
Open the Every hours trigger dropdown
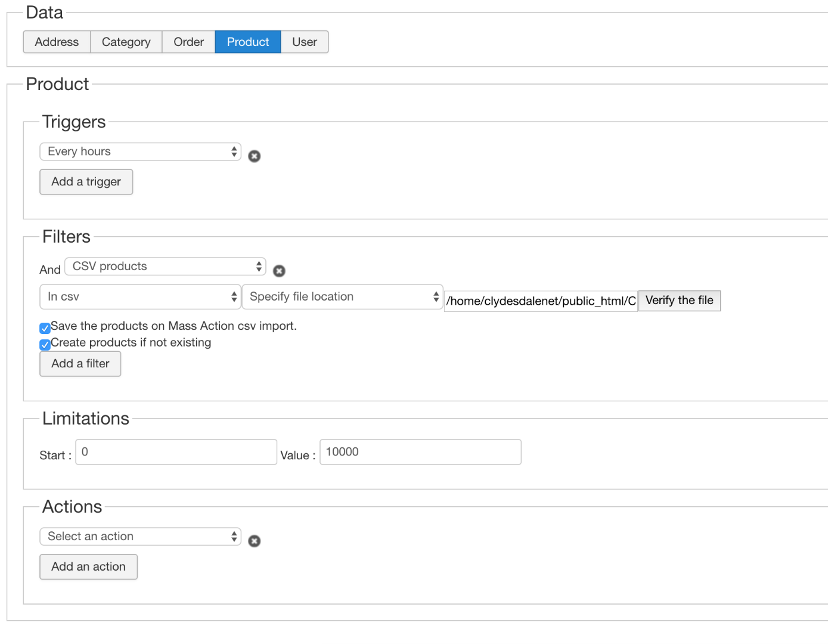[140, 151]
